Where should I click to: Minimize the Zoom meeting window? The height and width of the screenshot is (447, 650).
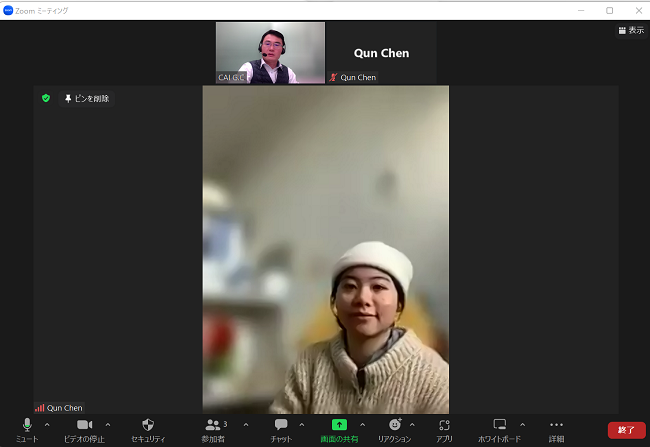point(581,10)
